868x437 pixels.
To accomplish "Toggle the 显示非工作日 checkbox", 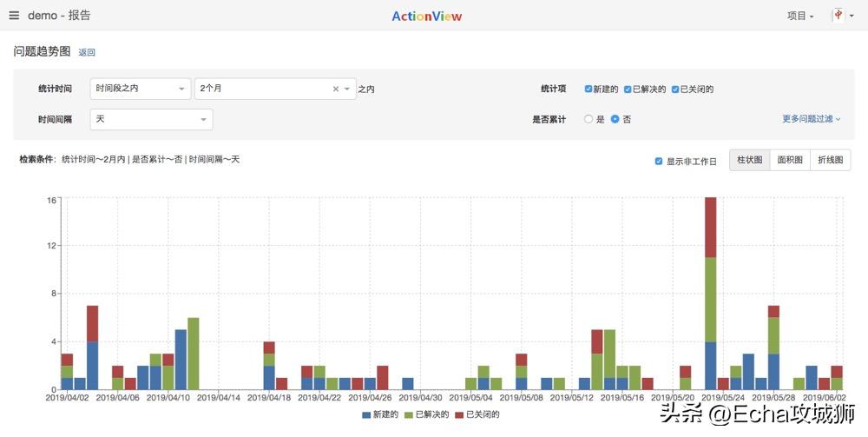I will point(658,162).
